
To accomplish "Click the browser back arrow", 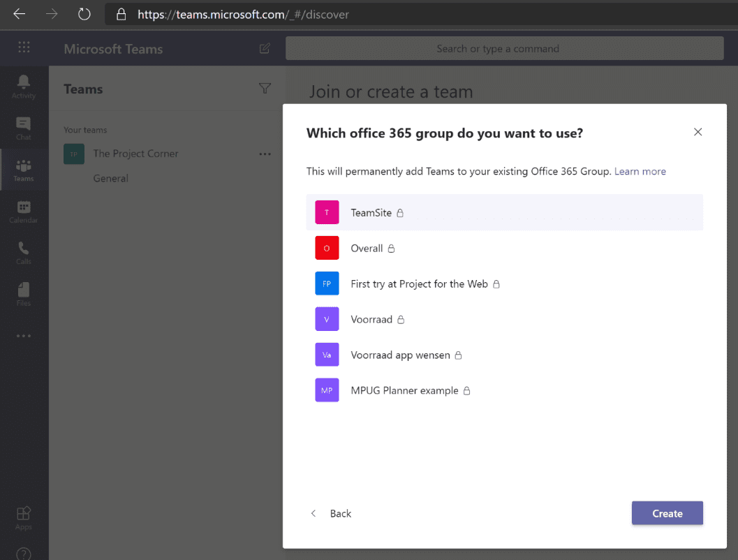I will point(20,14).
